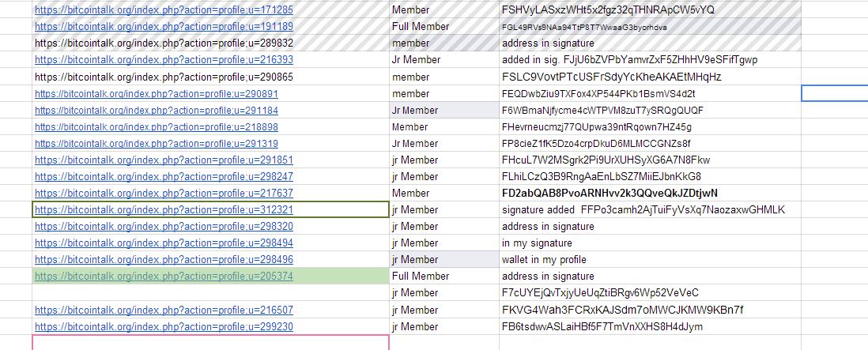868x350 pixels.
Task: Select bold address cell starting FD2abQAB8
Action: point(651,193)
